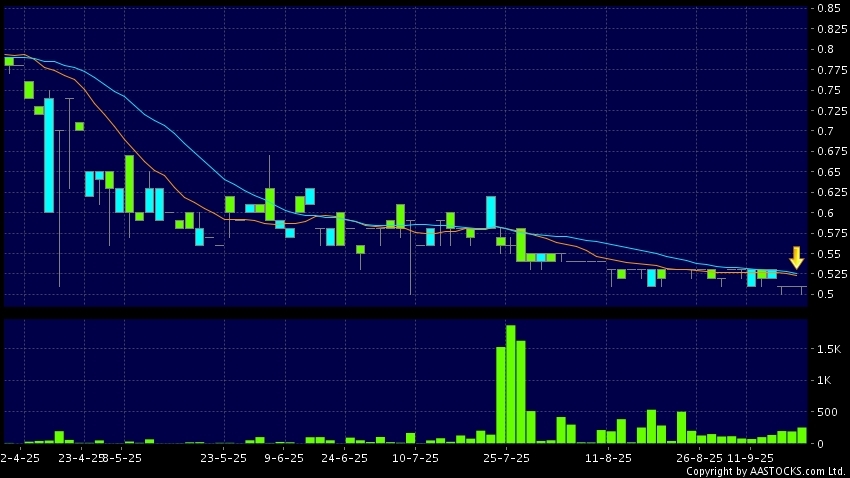Click the 0.525 price axis label

[832, 274]
